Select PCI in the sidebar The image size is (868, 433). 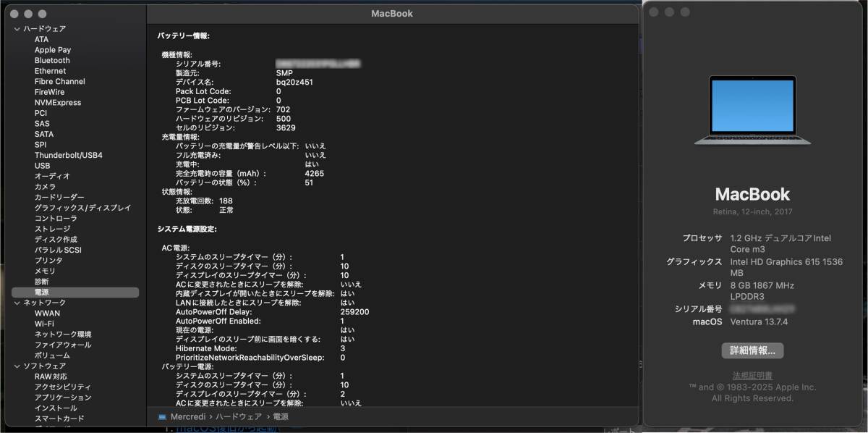pyautogui.click(x=41, y=113)
